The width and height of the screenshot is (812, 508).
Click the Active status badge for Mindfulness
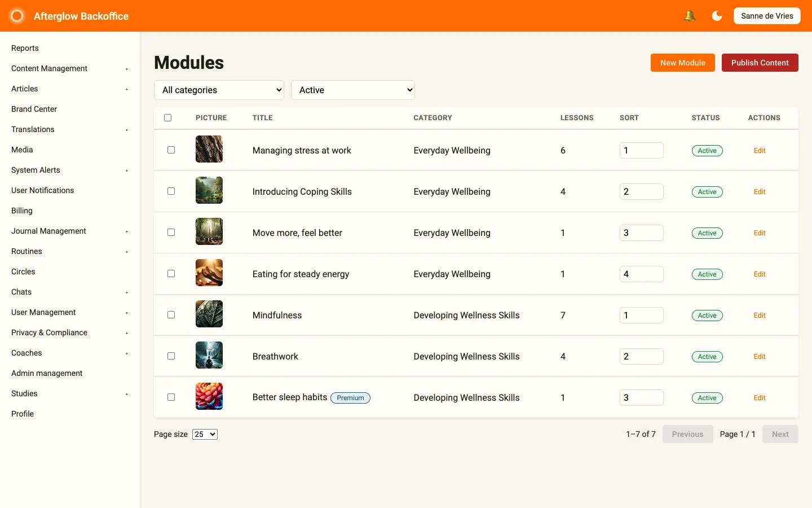pyautogui.click(x=707, y=316)
